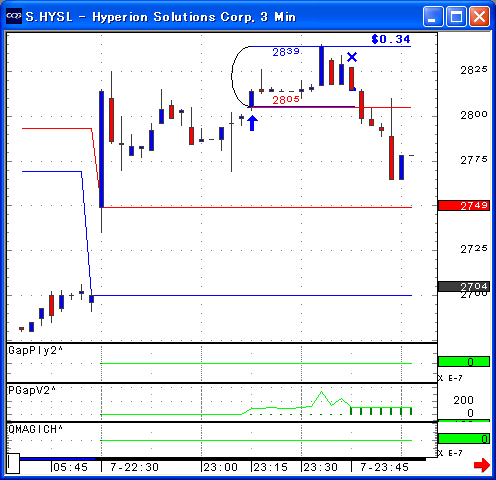Click the green PGapV2 line peak

tap(321, 392)
